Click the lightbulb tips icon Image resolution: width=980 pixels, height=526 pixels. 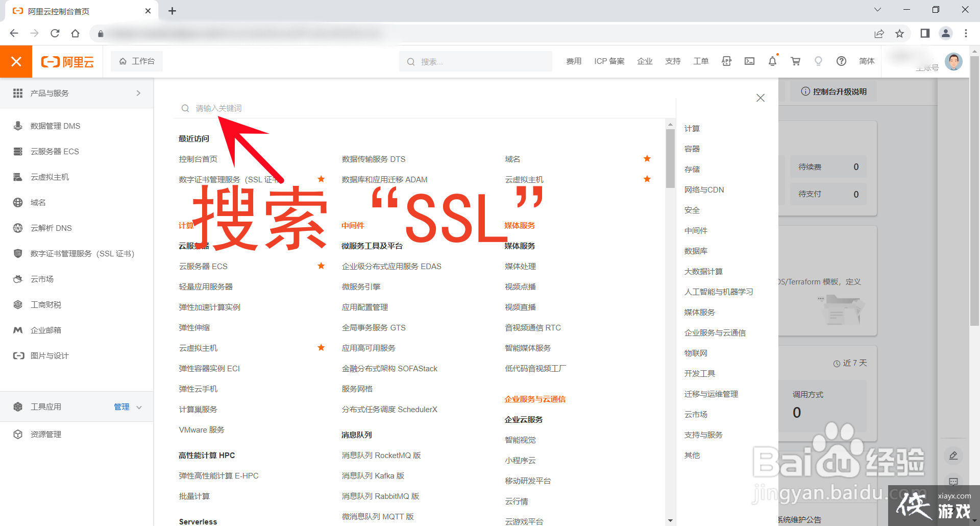818,61
